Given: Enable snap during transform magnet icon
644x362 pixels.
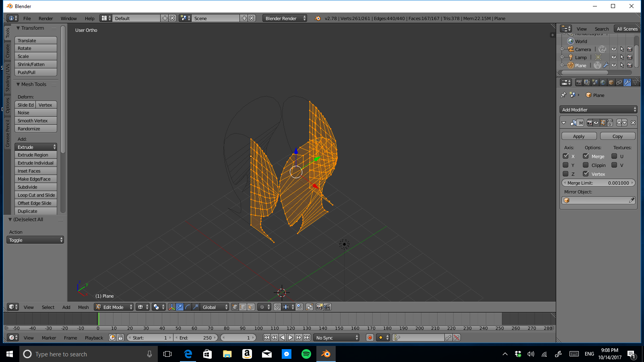Looking at the screenshot, I should [277, 307].
